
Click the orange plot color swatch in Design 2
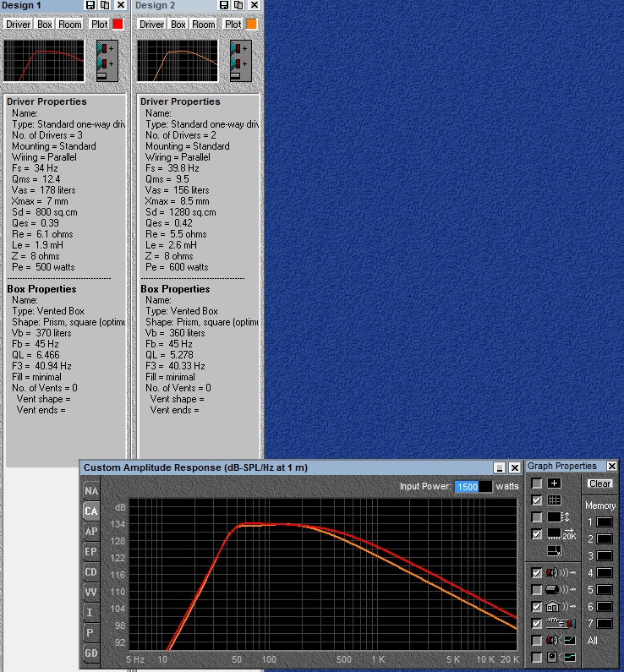click(x=252, y=25)
